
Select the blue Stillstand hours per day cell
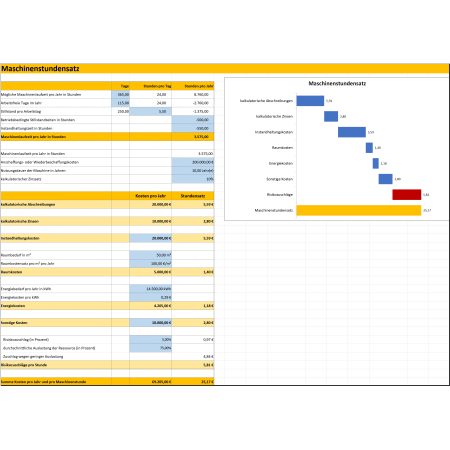pos(151,111)
